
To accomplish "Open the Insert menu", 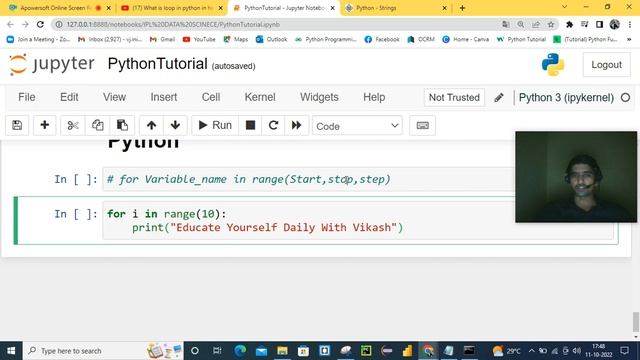I will point(164,97).
